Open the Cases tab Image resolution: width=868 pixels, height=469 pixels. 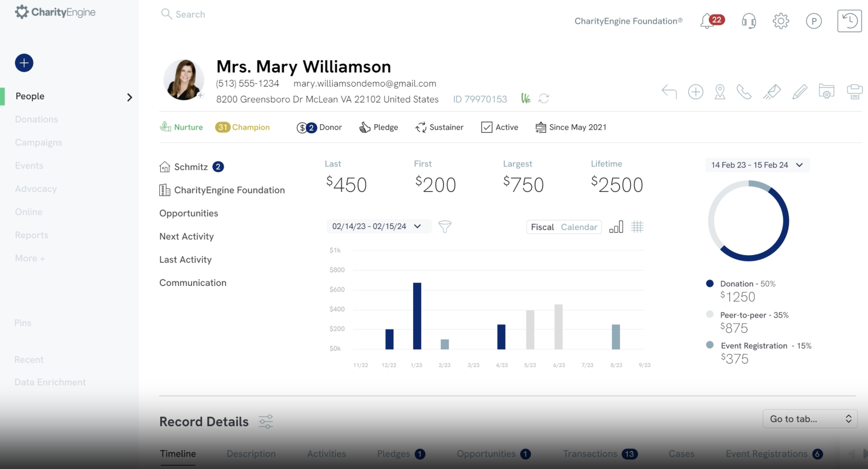tap(681, 454)
